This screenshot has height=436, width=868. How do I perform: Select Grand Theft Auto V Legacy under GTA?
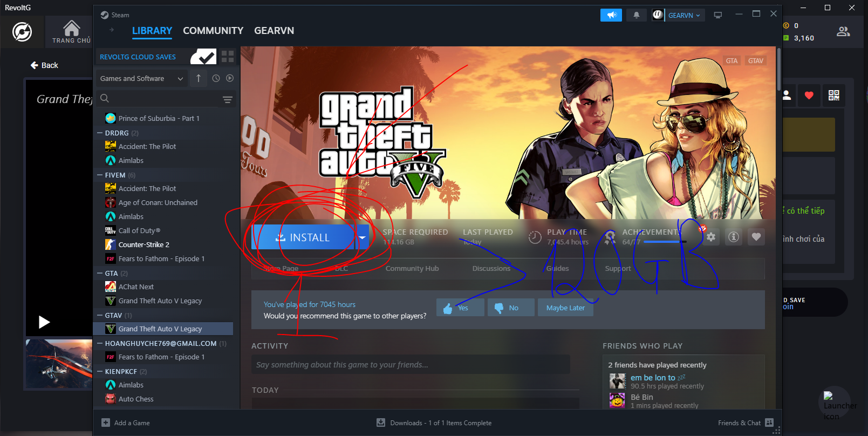pos(160,301)
